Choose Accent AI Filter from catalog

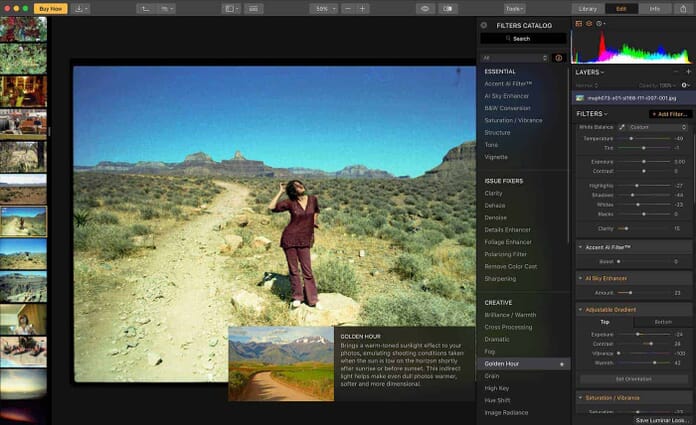[508, 83]
